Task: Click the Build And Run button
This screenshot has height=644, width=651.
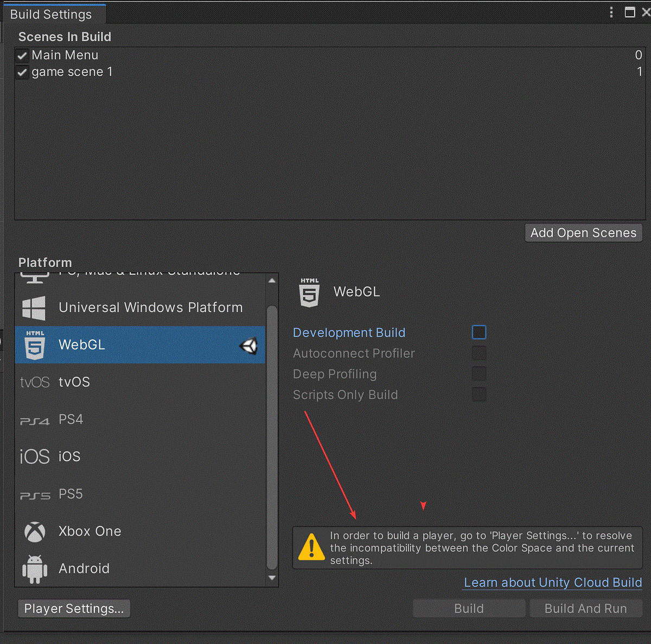Action: [586, 608]
